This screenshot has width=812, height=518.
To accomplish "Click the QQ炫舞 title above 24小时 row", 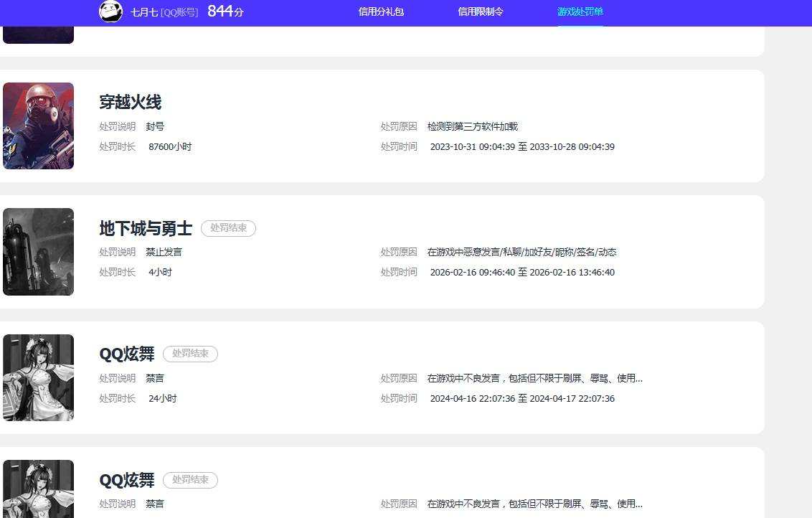I will click(127, 354).
